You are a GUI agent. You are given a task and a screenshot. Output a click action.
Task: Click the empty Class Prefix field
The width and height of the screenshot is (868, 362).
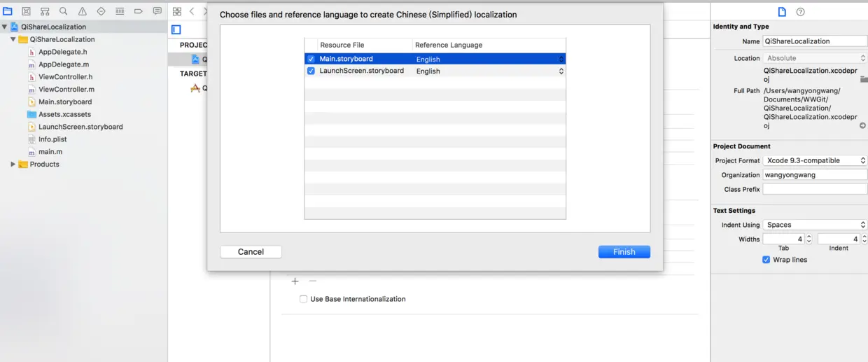[x=815, y=190]
